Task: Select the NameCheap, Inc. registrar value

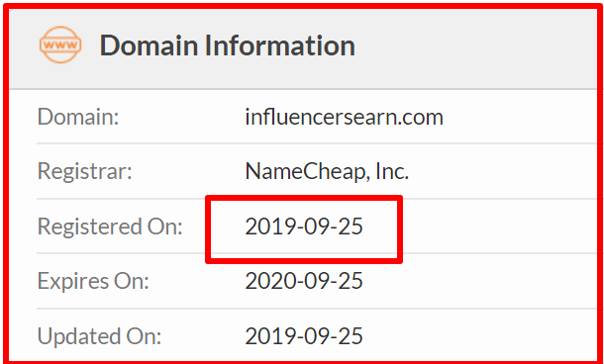Action: (x=327, y=171)
